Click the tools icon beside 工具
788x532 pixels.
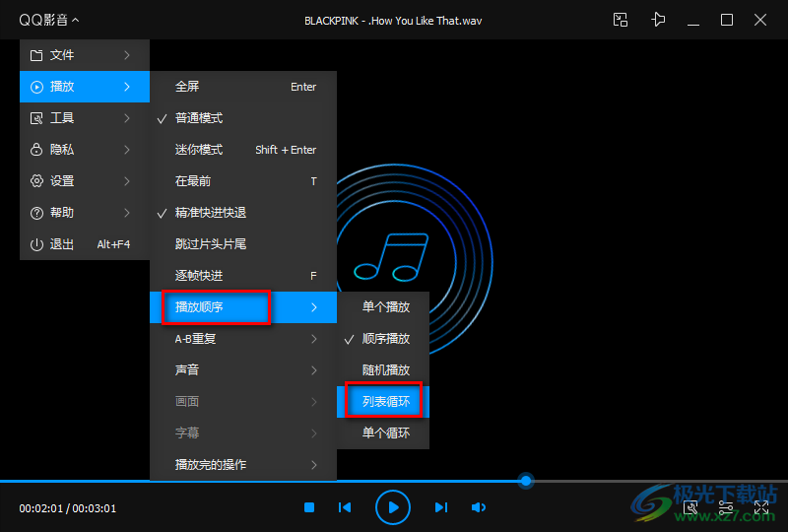tap(36, 118)
